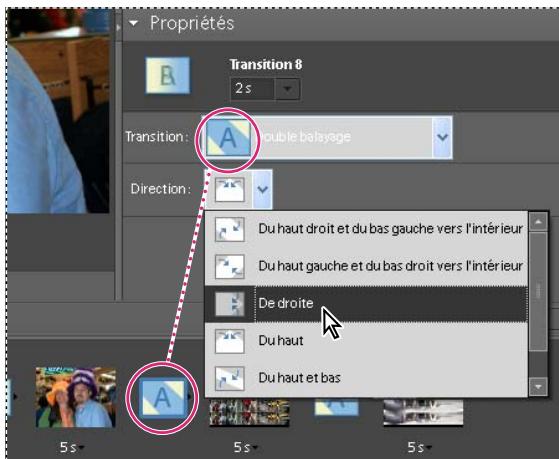The image size is (559, 459).
Task: Click the current Direction icon
Action: pyautogui.click(x=230, y=189)
